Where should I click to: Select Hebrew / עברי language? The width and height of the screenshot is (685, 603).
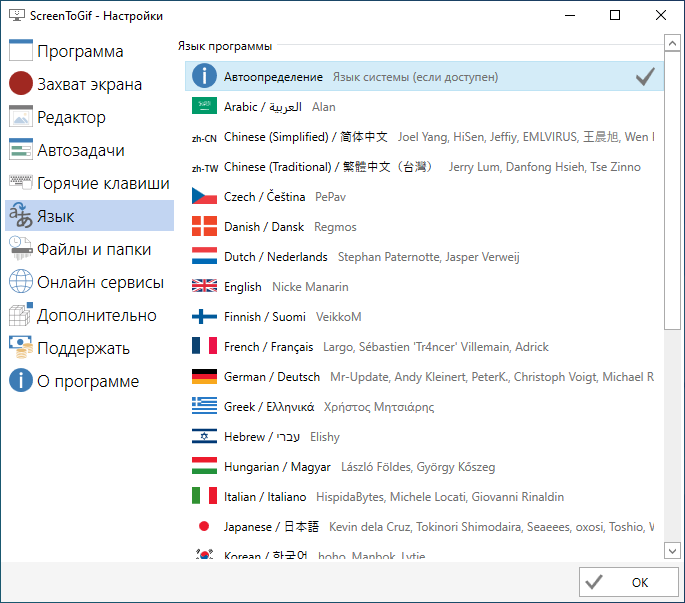click(x=424, y=436)
